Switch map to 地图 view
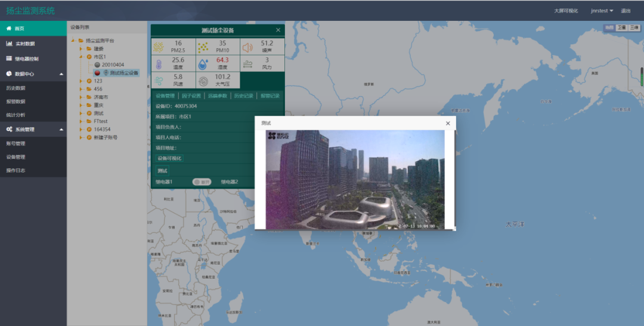The image size is (644, 326). (x=609, y=27)
